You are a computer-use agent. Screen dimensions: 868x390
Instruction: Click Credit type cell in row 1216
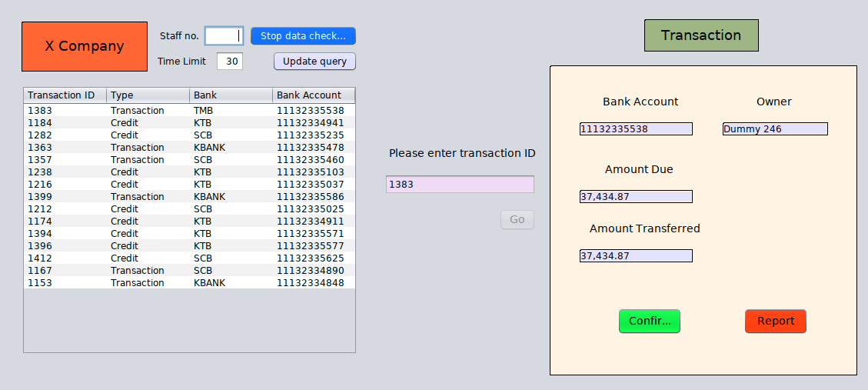point(148,185)
